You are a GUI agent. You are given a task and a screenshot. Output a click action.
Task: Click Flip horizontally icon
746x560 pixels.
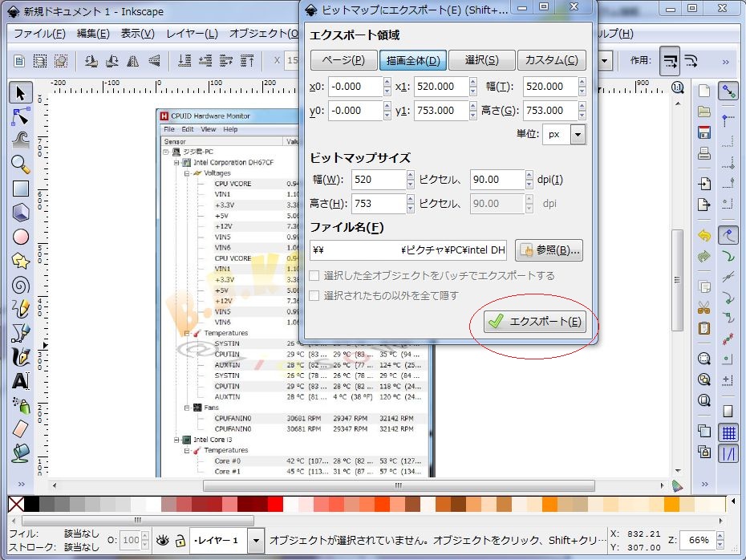(132, 61)
